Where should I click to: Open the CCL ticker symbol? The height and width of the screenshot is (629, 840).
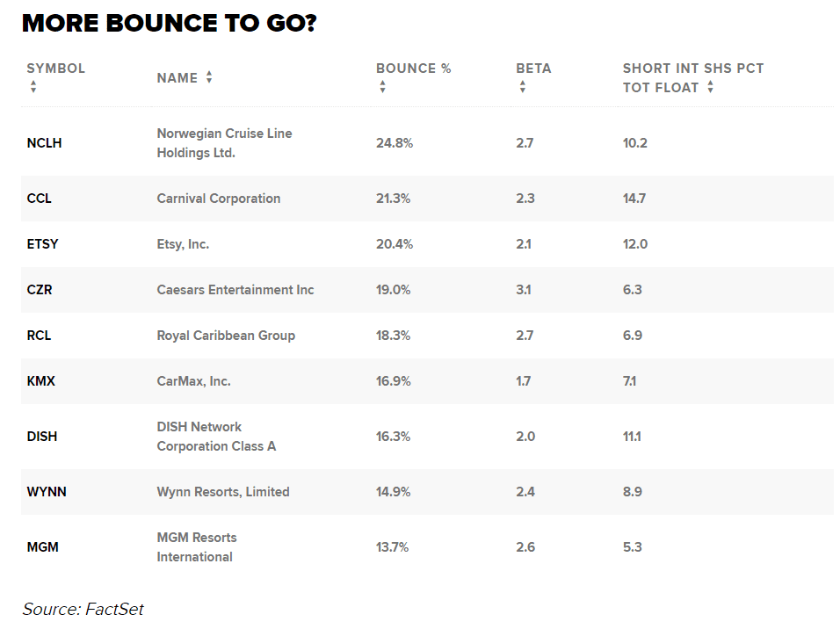click(40, 199)
